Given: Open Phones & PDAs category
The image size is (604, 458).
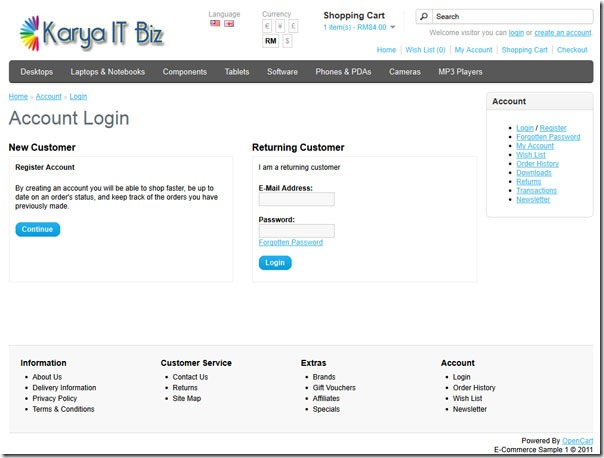Looking at the screenshot, I should pyautogui.click(x=343, y=72).
